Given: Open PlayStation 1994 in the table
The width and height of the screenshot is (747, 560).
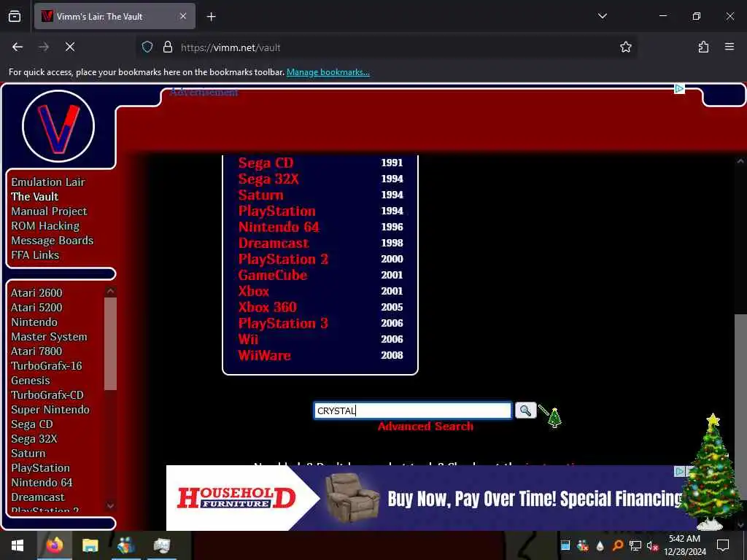Looking at the screenshot, I should pyautogui.click(x=276, y=211).
